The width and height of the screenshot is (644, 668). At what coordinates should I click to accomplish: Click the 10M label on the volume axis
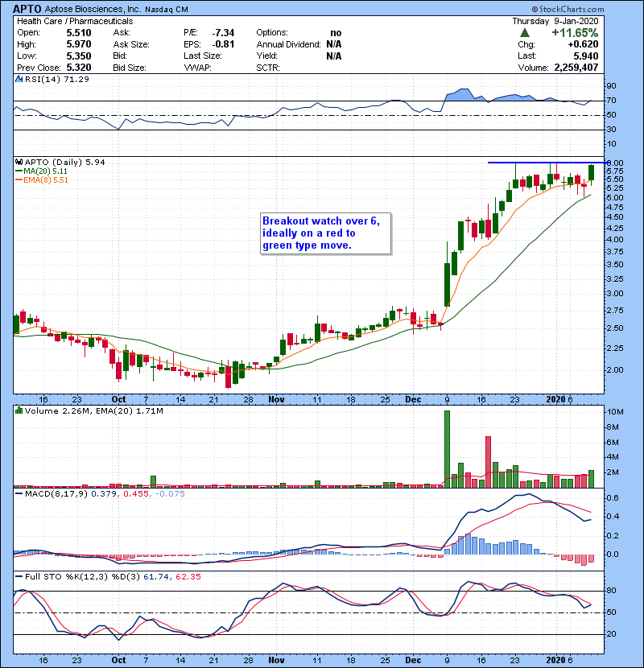[x=616, y=412]
